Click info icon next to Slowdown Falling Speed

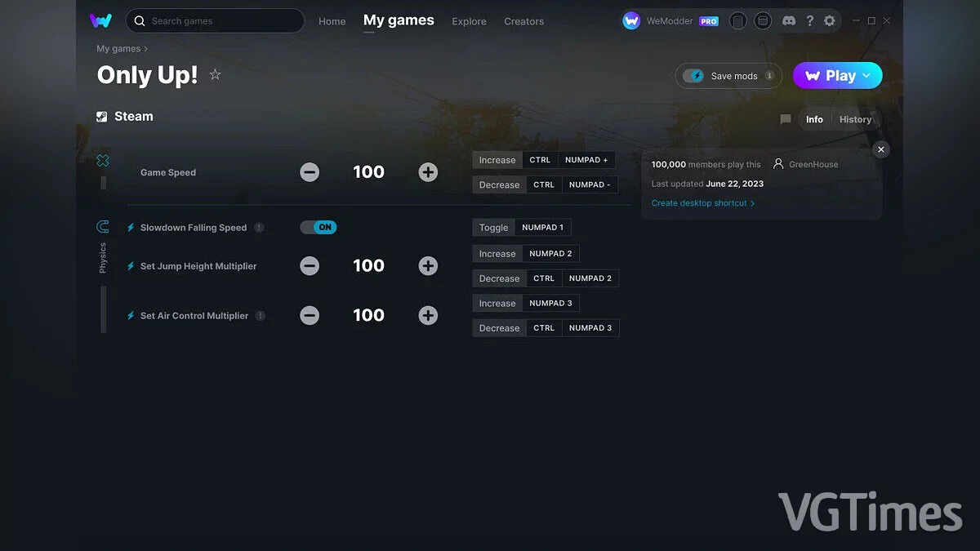tap(259, 228)
